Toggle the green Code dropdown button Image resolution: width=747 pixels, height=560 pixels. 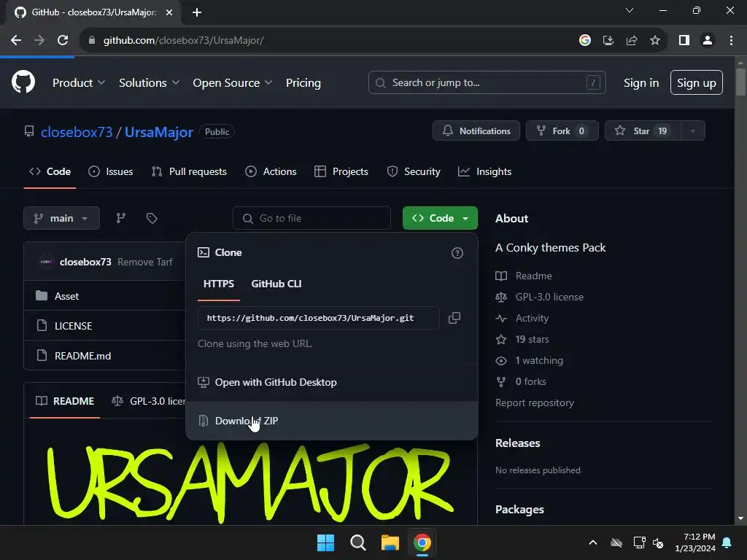click(440, 218)
